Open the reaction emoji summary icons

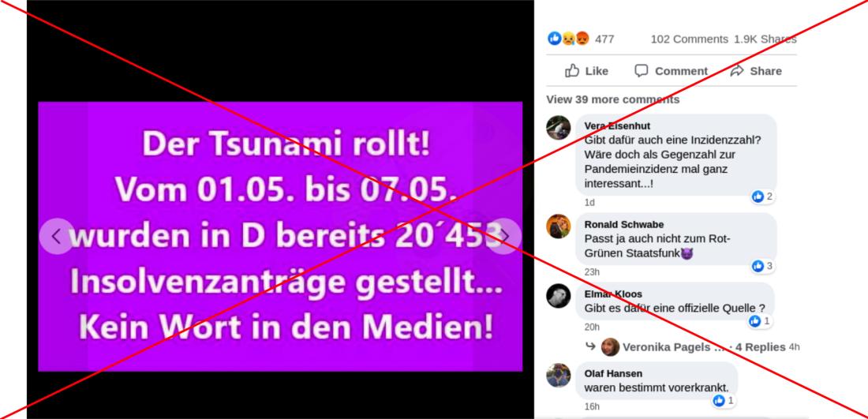pyautogui.click(x=568, y=39)
